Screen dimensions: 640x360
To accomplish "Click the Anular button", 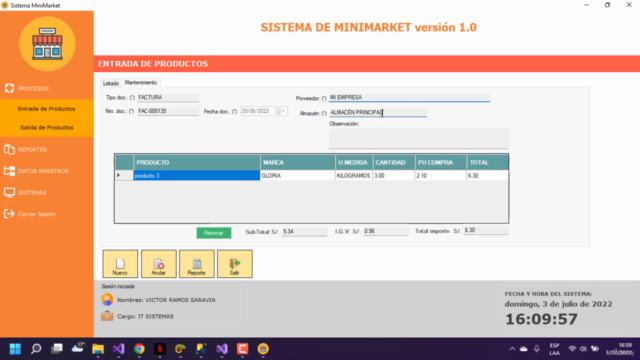I will [158, 264].
